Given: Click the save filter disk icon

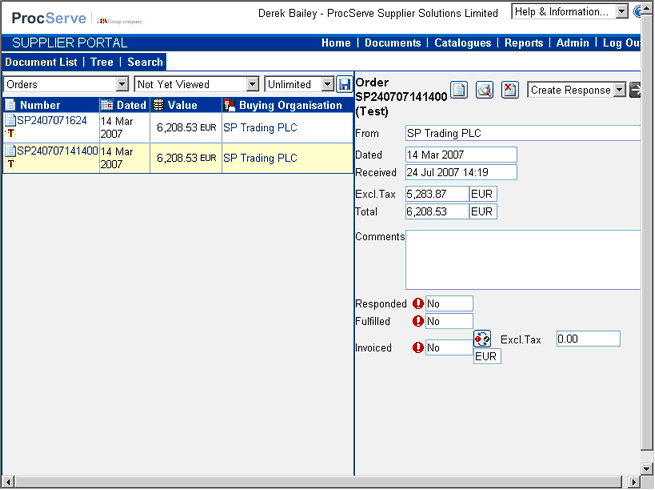Looking at the screenshot, I should click(344, 85).
